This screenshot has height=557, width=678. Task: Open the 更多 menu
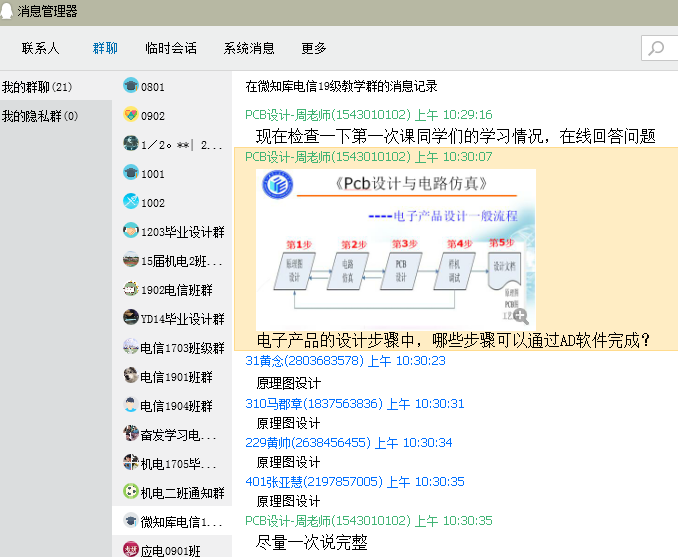[314, 48]
